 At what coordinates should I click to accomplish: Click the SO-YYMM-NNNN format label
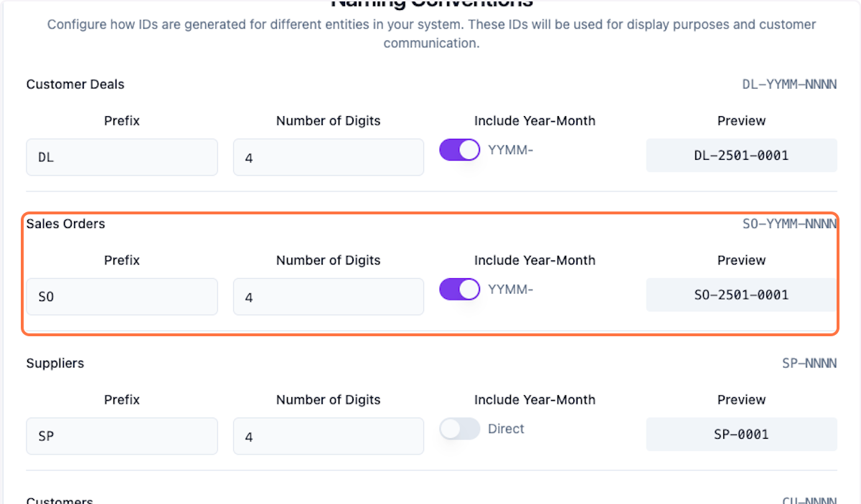coord(789,223)
